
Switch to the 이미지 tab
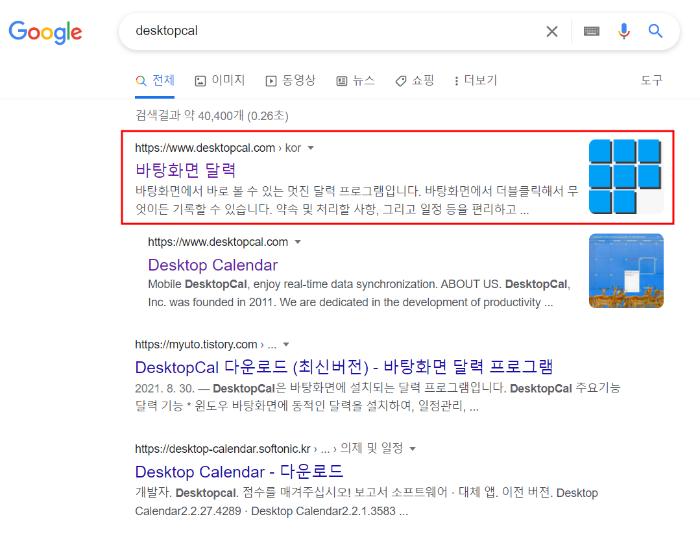coord(220,80)
